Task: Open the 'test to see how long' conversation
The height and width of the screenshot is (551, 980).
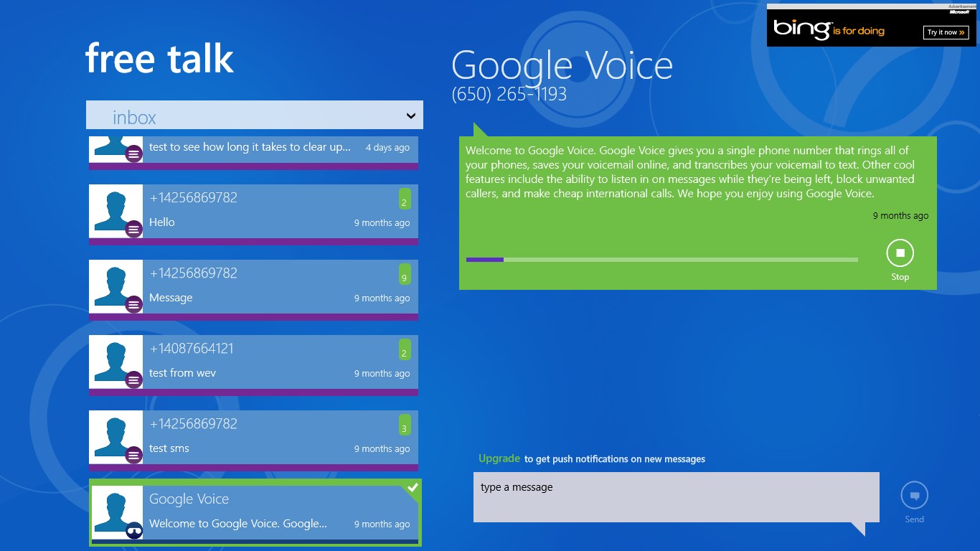Action: [x=253, y=151]
